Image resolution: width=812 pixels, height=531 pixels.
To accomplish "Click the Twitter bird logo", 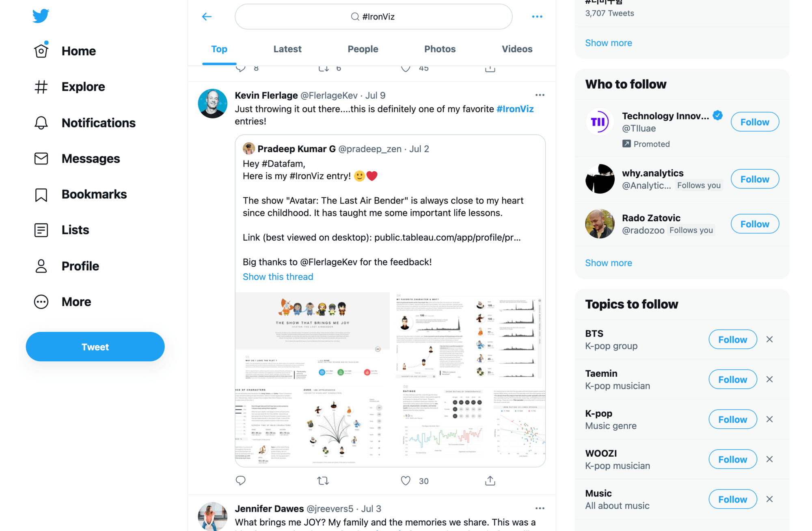I will (41, 16).
